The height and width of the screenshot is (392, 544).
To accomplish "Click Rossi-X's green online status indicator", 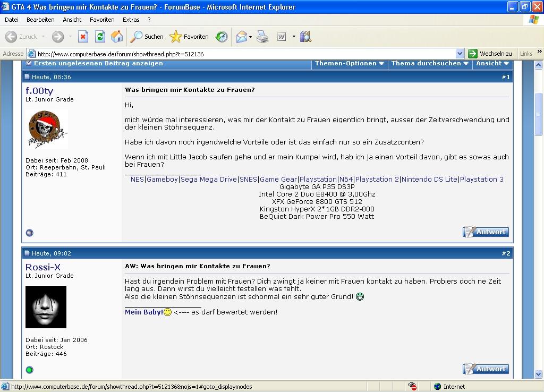I will coord(30,370).
